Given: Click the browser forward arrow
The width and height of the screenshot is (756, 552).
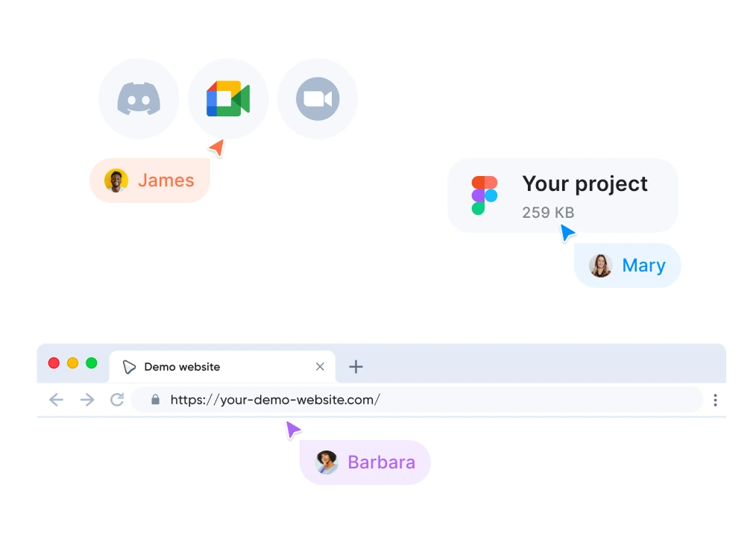Looking at the screenshot, I should click(x=87, y=400).
